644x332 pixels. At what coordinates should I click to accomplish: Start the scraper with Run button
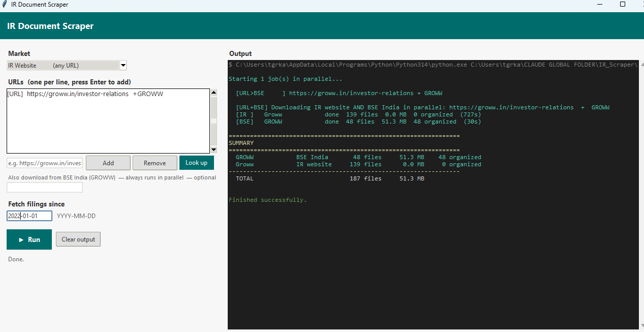point(29,239)
